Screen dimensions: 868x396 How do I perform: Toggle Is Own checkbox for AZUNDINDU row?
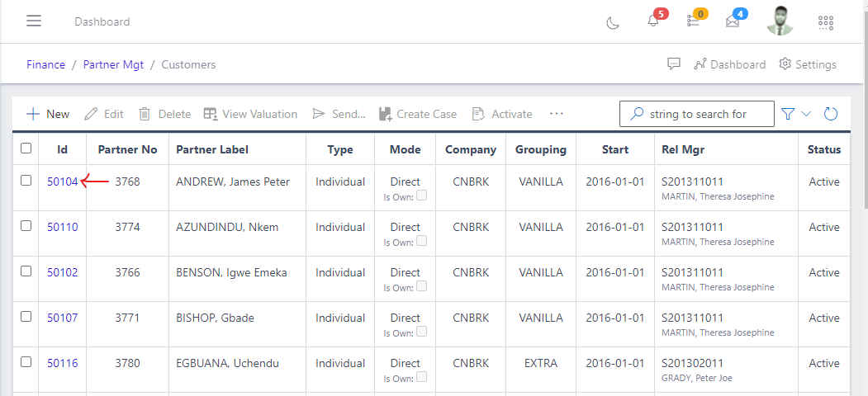422,241
